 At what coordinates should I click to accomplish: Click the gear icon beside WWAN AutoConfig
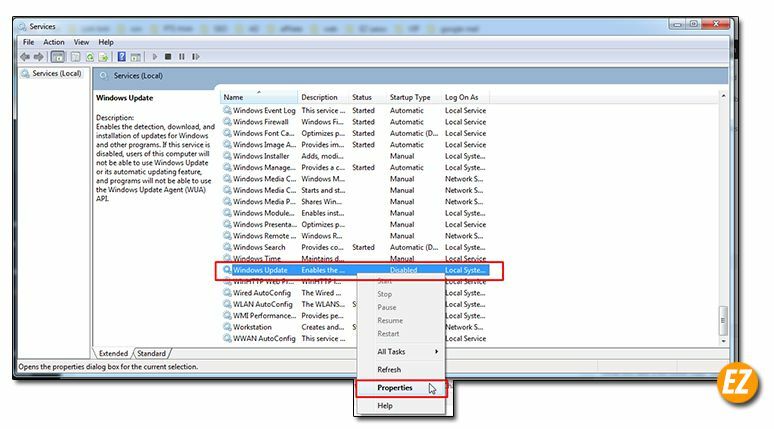pyautogui.click(x=227, y=338)
